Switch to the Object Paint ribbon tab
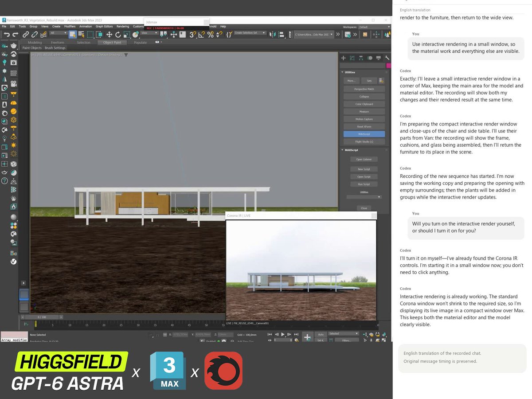 [112, 43]
